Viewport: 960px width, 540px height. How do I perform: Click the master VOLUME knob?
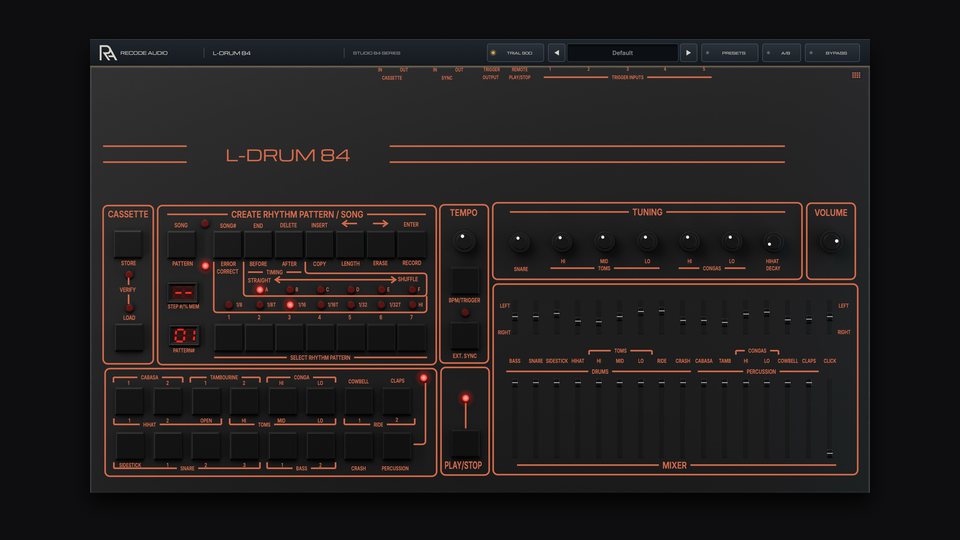point(831,241)
